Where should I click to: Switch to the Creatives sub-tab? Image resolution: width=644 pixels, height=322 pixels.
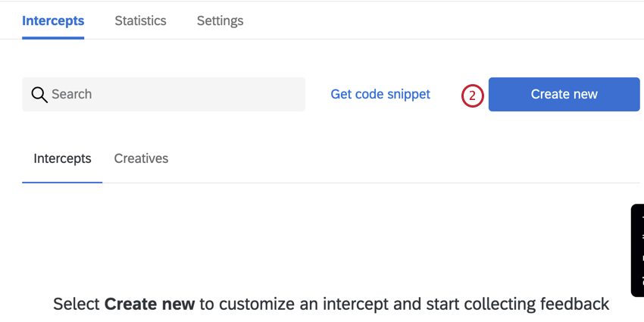[x=141, y=158]
